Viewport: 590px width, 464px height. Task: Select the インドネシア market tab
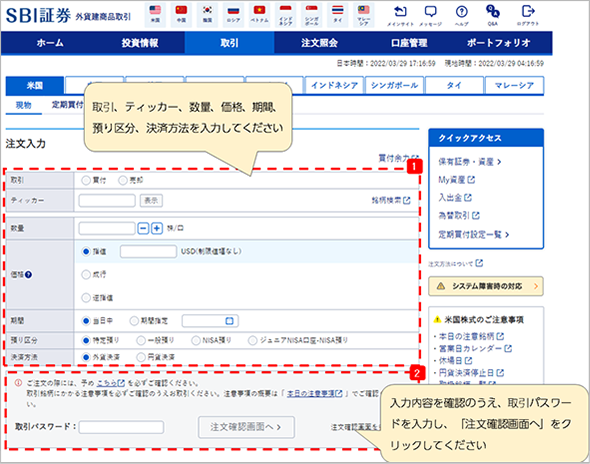pos(334,85)
